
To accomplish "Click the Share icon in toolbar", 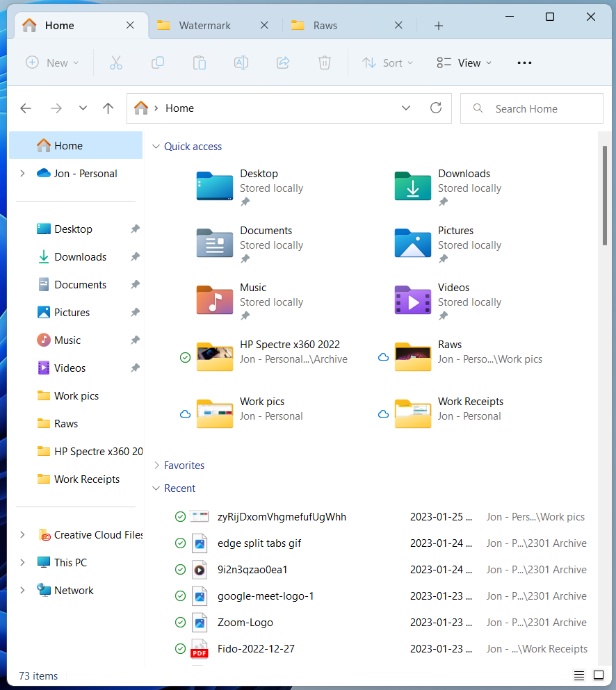I will (283, 63).
